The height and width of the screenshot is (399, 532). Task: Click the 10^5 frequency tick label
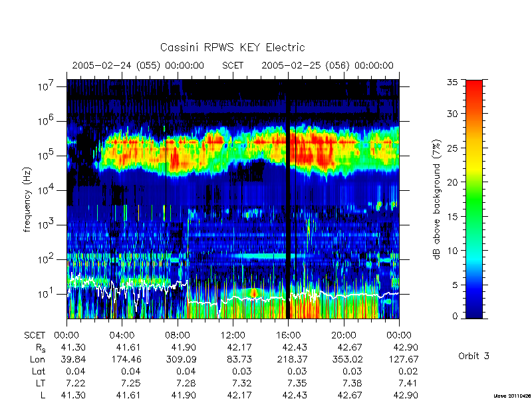pos(45,156)
